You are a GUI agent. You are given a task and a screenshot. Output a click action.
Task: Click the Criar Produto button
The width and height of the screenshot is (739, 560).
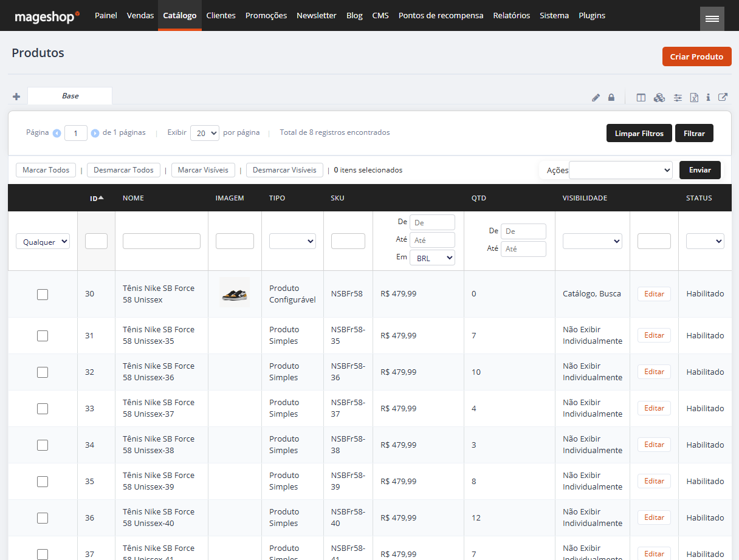[696, 56]
